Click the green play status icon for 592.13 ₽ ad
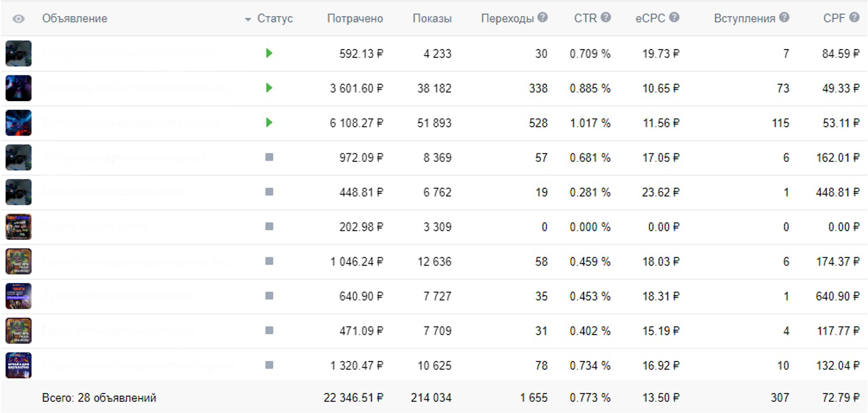Screen dimensions: 868x413 click(269, 53)
